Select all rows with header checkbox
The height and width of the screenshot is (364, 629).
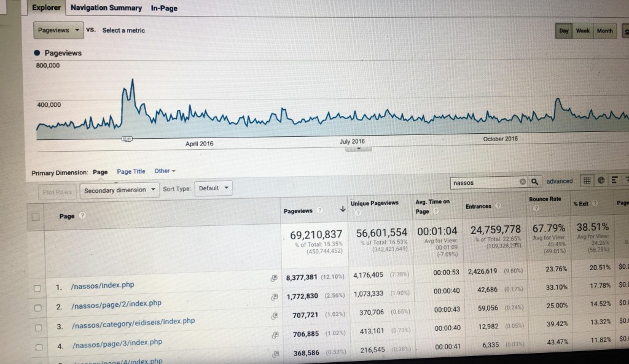pos(36,216)
